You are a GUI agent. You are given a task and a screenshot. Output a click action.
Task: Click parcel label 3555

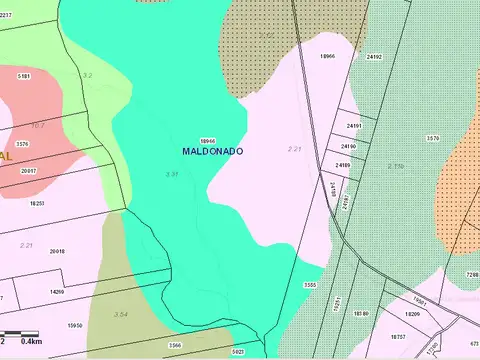tap(310, 285)
